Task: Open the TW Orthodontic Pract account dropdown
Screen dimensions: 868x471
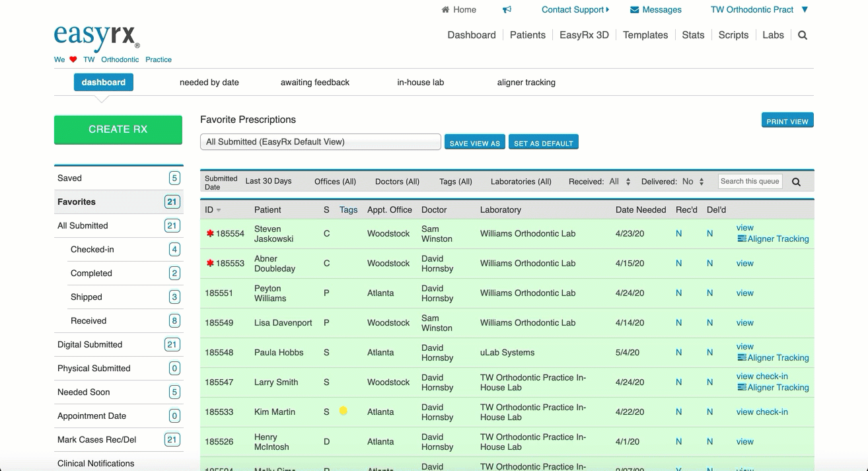Action: click(x=759, y=10)
